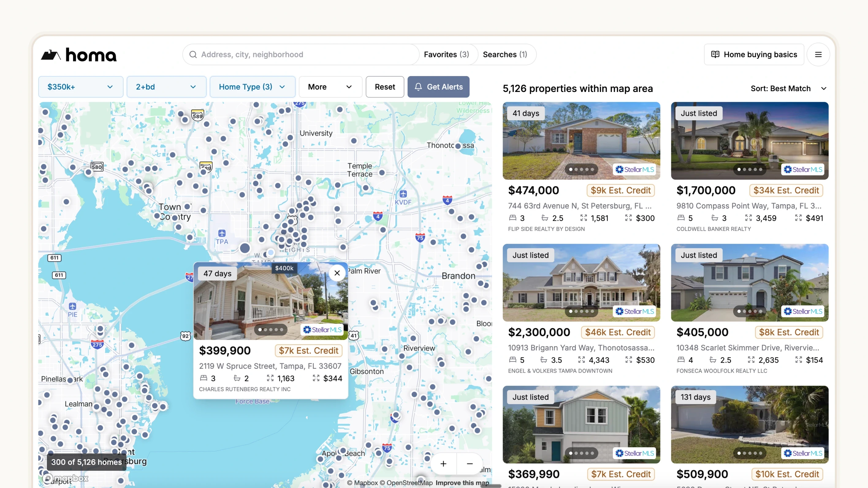Open the Favorites (3) tab
The width and height of the screenshot is (868, 488).
(446, 55)
